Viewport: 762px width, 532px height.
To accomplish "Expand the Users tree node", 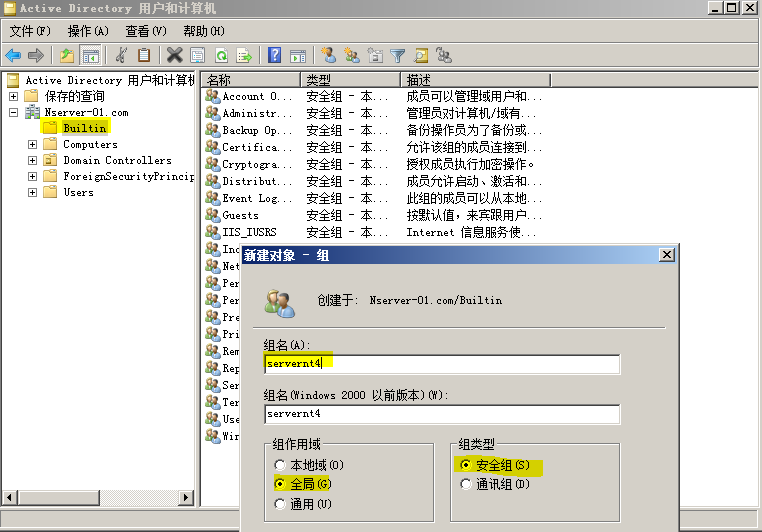I will 32,192.
